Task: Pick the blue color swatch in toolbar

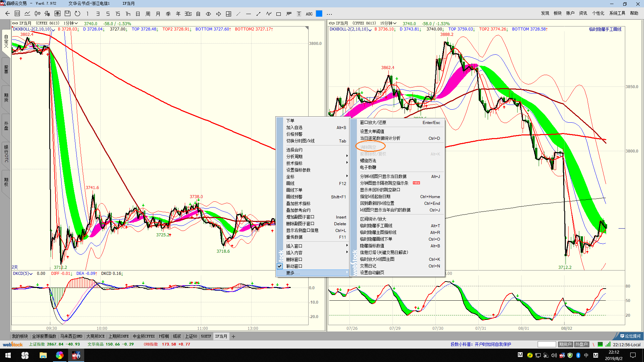Action: pos(319,14)
